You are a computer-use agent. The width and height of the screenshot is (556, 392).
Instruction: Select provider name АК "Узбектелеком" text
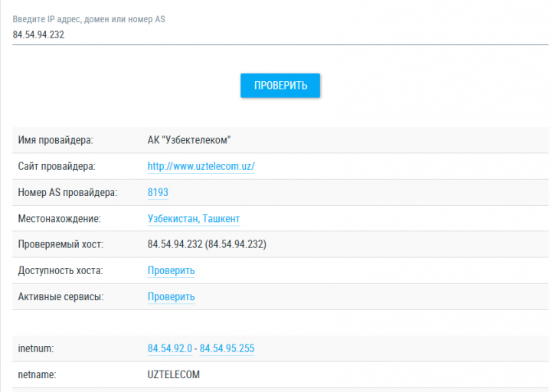[x=189, y=140]
